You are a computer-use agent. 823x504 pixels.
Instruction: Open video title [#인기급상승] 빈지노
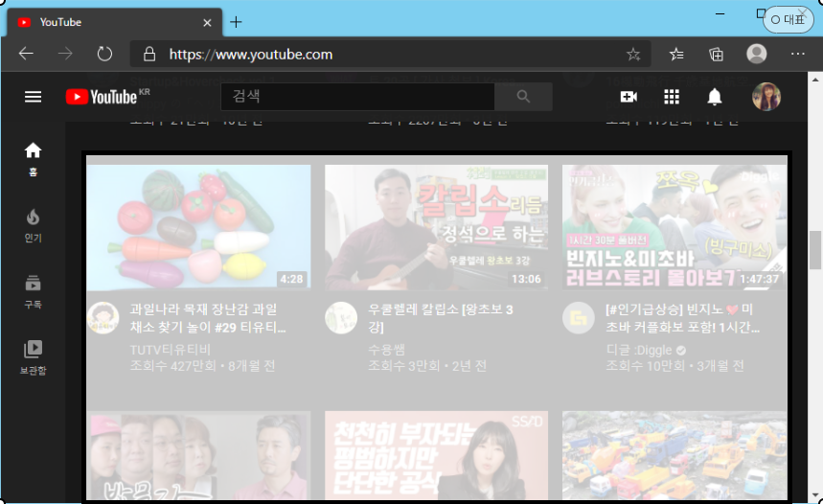tap(683, 318)
